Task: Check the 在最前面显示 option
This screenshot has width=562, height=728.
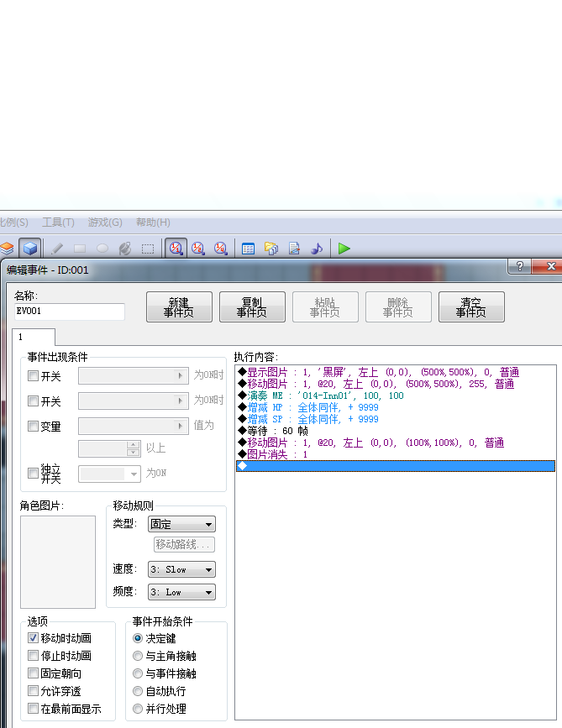Action: 33,709
